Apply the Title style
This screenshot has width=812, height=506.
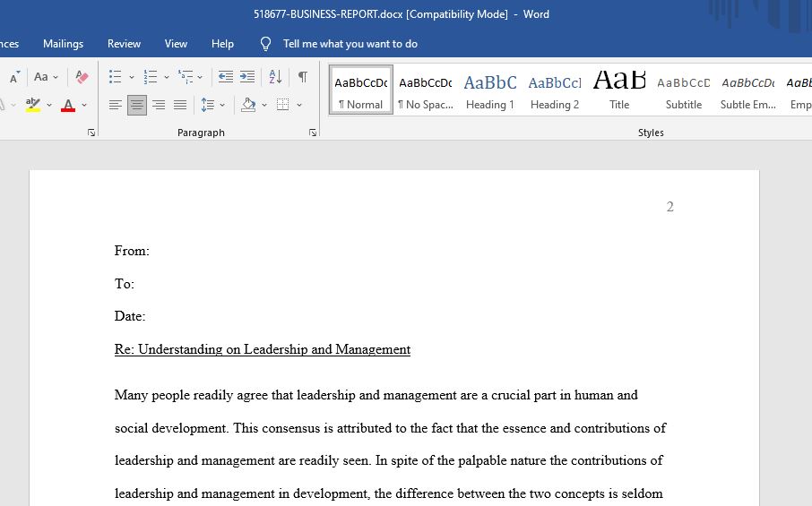(x=619, y=90)
